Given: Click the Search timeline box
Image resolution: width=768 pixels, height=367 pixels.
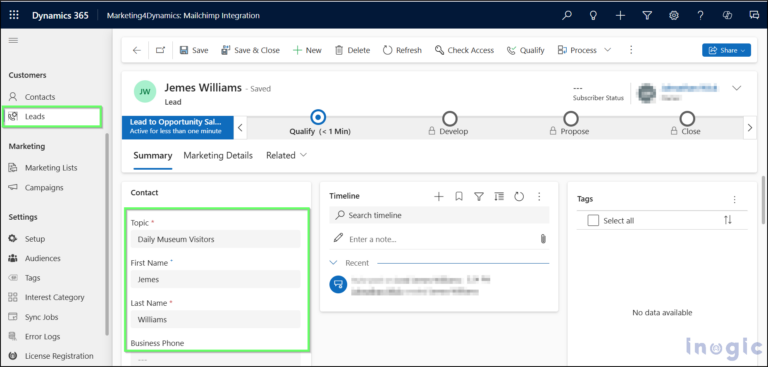Looking at the screenshot, I should [x=439, y=215].
